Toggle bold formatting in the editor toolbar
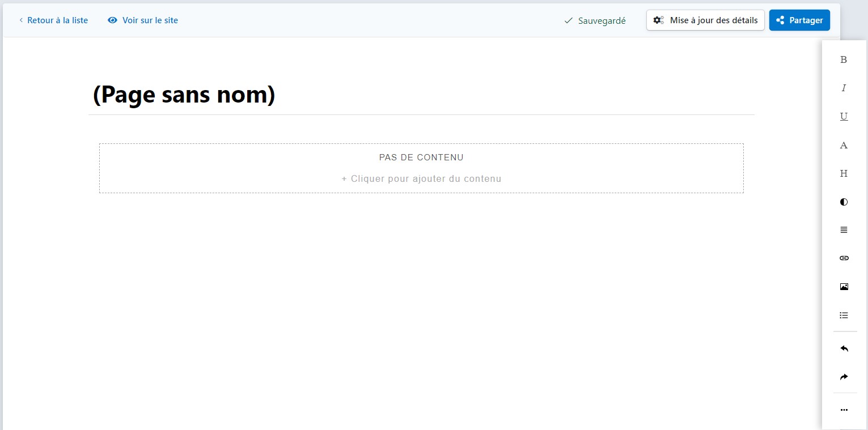 [x=844, y=59]
